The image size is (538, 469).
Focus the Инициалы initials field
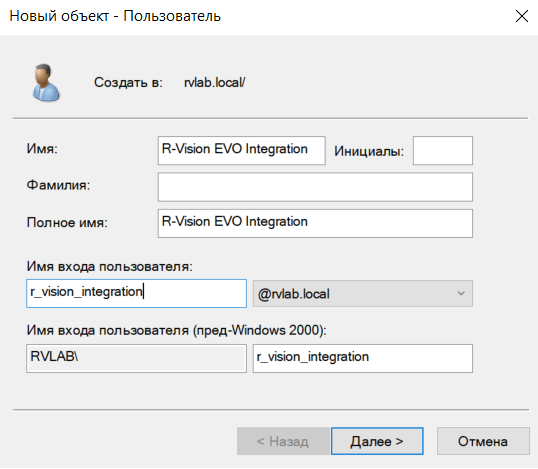(443, 150)
